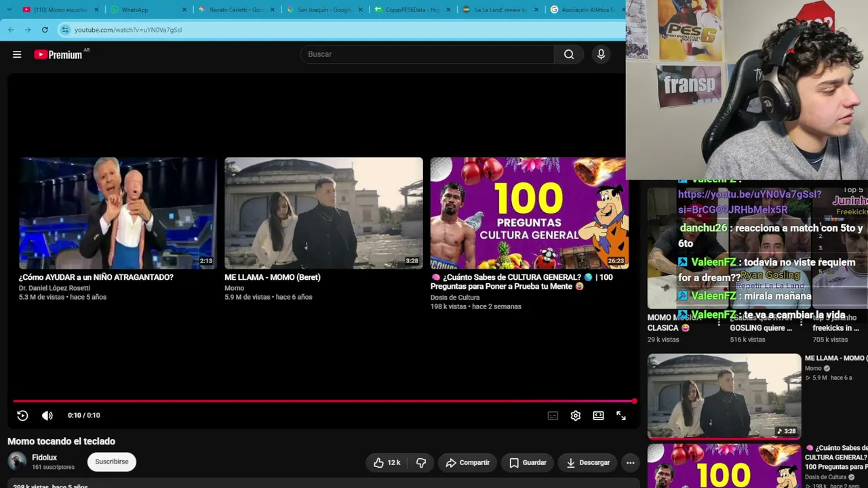Open more actions menu beside Descargar
Image resolution: width=868 pixels, height=488 pixels.
pos(631,463)
